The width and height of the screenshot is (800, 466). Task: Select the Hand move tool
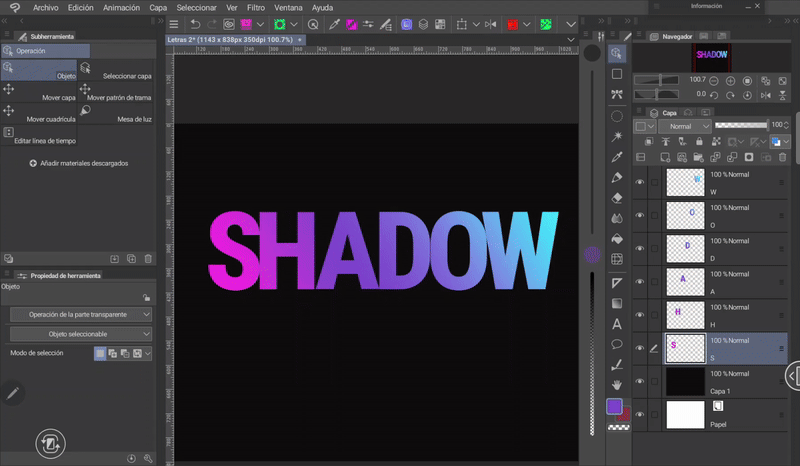(617, 383)
